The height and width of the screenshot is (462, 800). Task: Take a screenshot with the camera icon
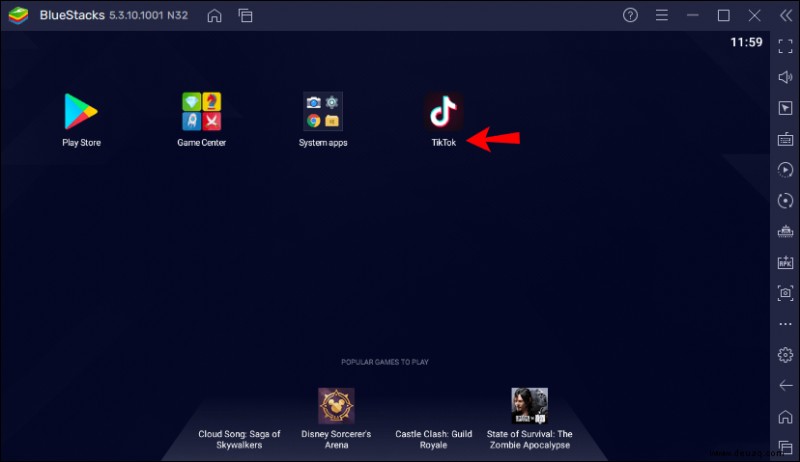785,293
